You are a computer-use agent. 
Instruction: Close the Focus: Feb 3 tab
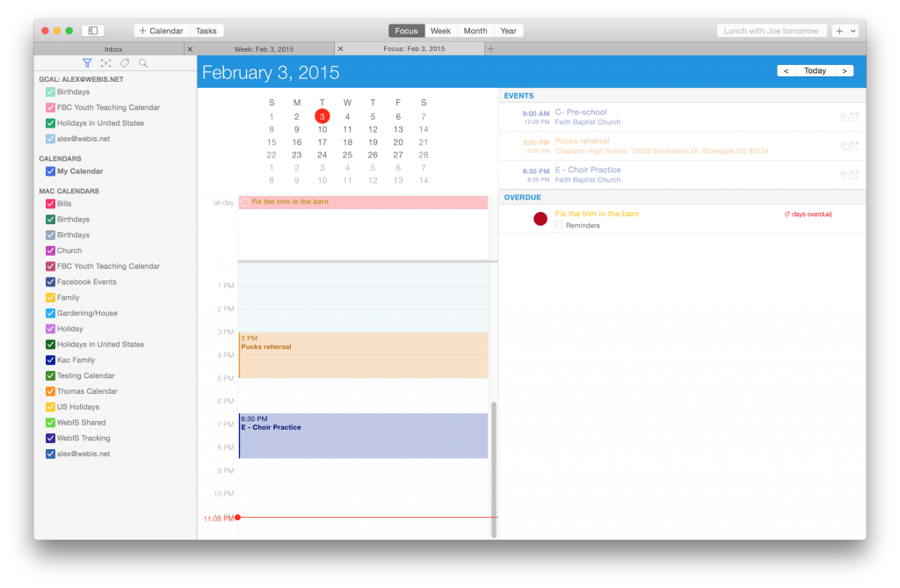pos(342,48)
